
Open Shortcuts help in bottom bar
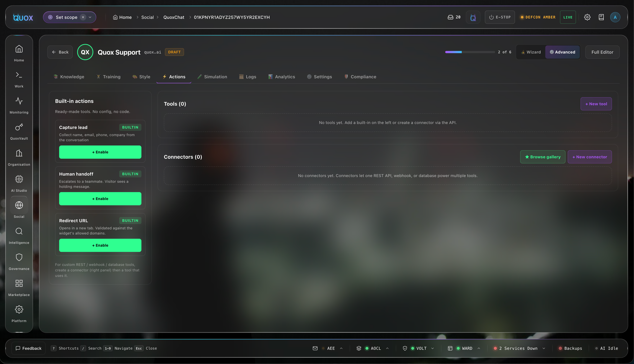click(65, 348)
